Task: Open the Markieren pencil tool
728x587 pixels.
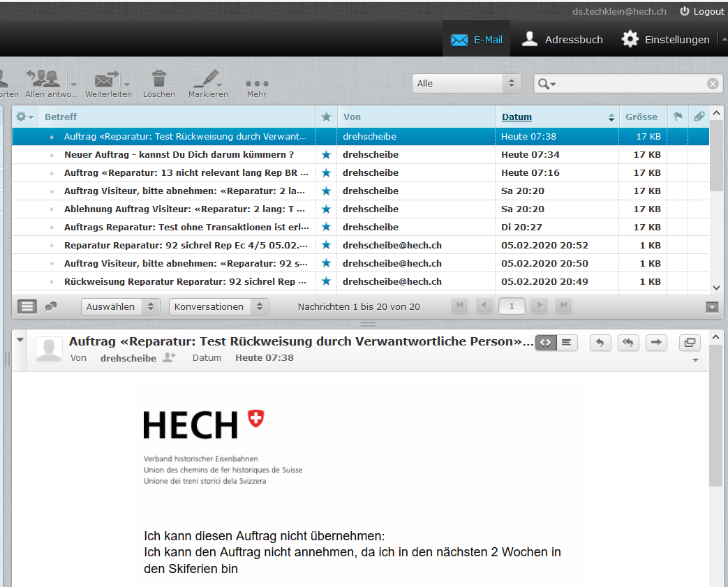Action: click(x=207, y=79)
